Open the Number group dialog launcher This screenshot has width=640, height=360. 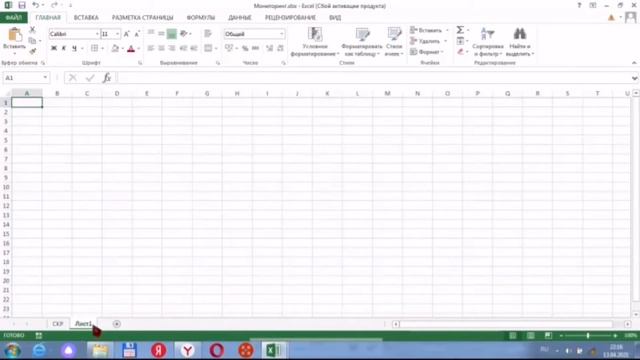coord(283,63)
